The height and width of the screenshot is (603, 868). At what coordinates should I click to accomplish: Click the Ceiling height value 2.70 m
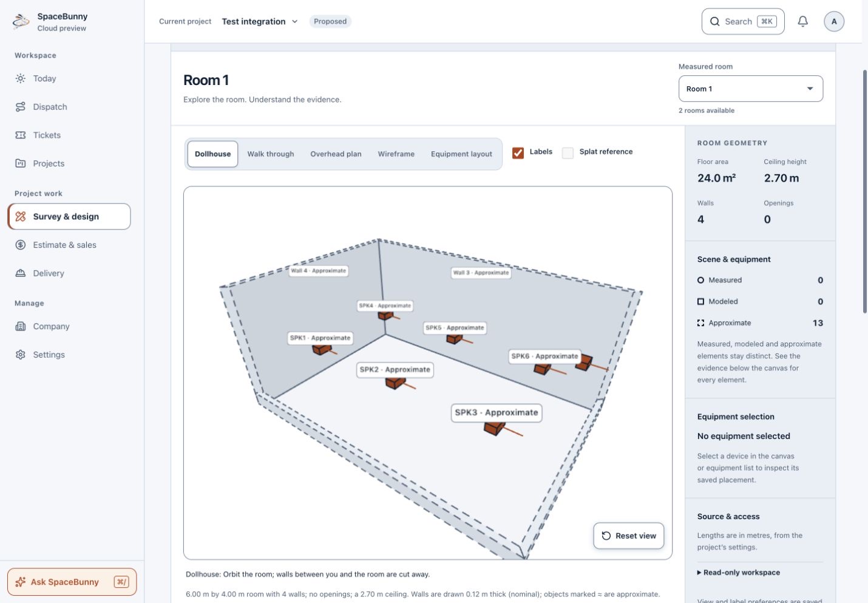point(781,179)
